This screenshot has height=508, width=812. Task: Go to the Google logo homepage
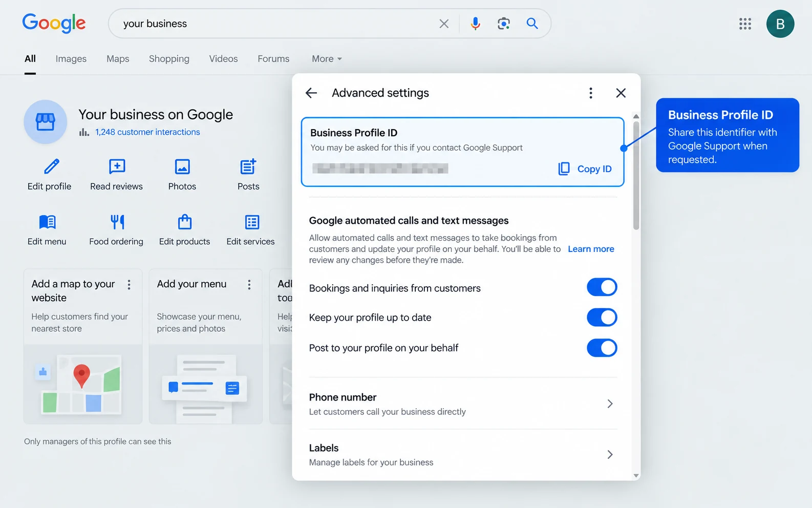(54, 24)
